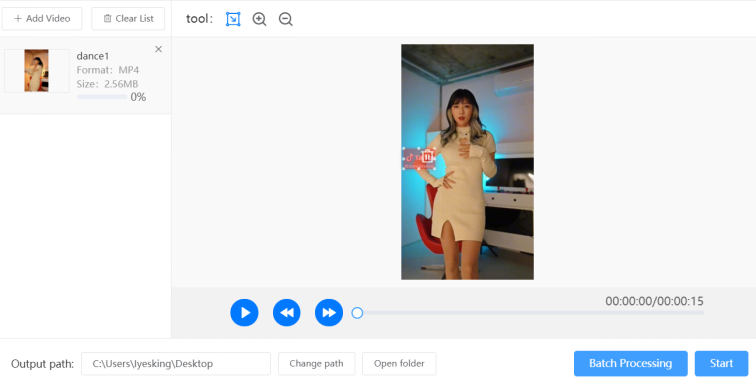This screenshot has width=756, height=385.
Task: Select the dance1 video thumbnail
Action: 37,70
